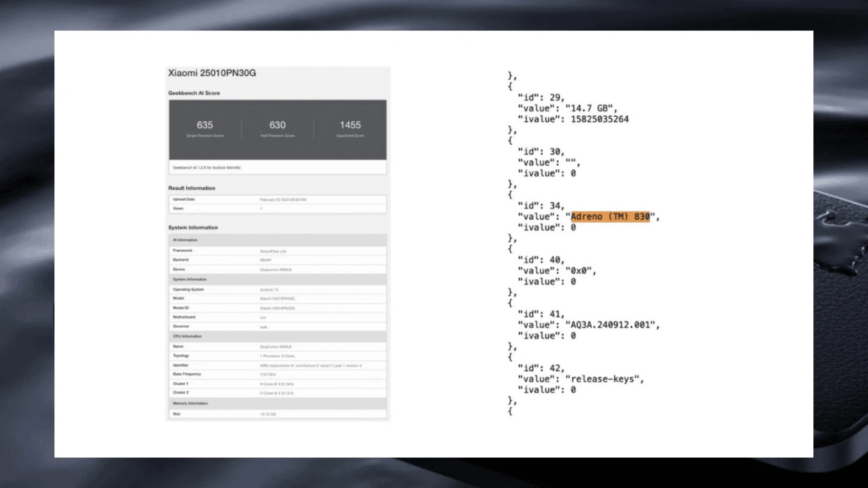
Task: Click the 'Device' row label
Action: [179, 269]
